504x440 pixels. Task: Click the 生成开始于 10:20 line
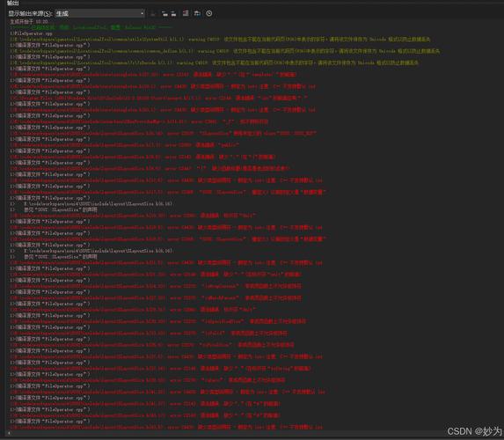(x=29, y=21)
